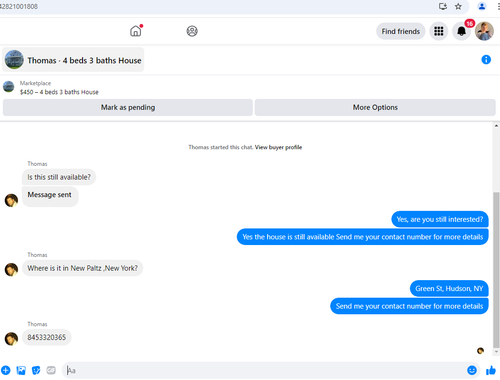500x380 pixels.
Task: Open Thomas 4 beds 3 baths House header
Action: [x=73, y=60]
